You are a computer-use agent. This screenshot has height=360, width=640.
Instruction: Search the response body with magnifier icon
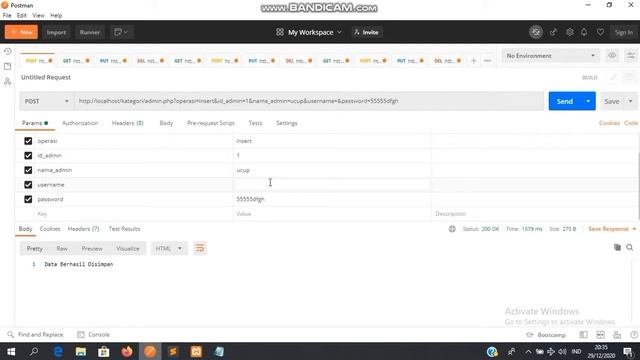coord(629,247)
